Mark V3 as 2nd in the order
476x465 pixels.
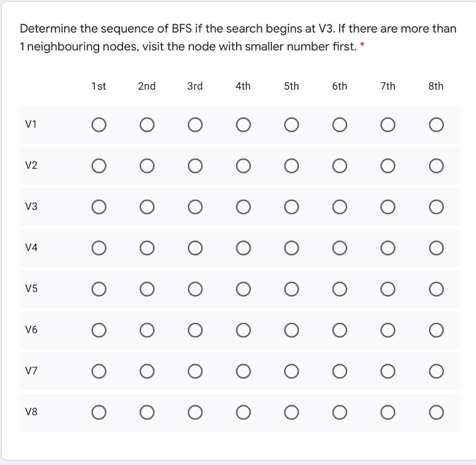click(x=147, y=206)
